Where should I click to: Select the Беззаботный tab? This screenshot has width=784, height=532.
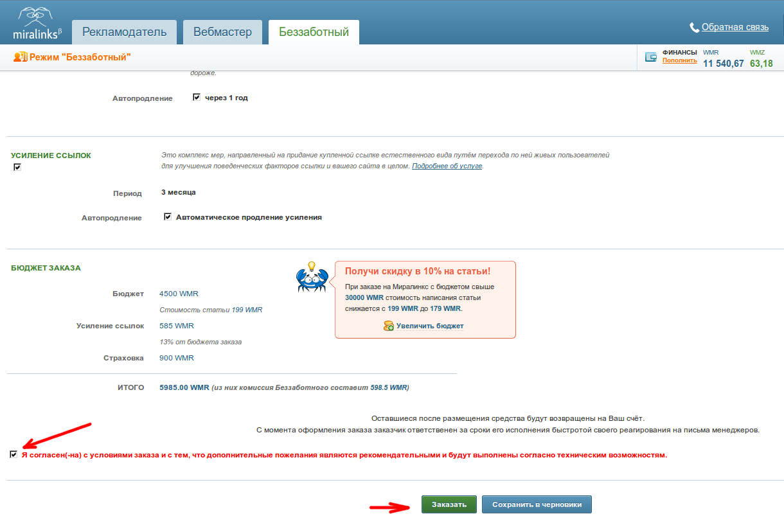314,32
